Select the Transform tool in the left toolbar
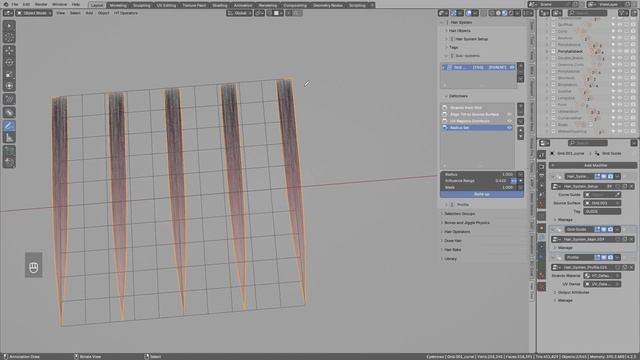 click(x=9, y=86)
